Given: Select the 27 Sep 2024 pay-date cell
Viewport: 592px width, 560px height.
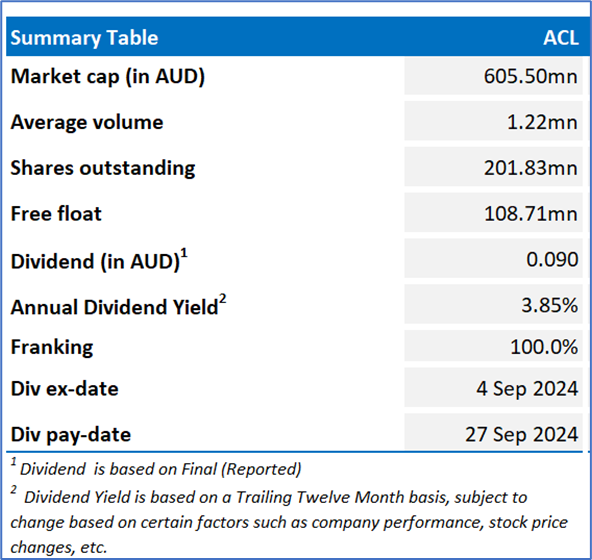Looking at the screenshot, I should (x=493, y=432).
